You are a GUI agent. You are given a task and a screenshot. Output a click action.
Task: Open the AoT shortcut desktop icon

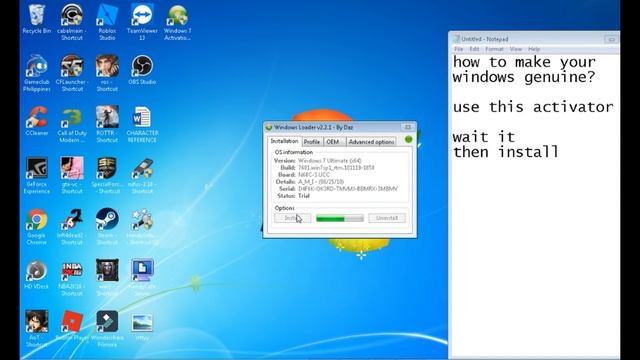click(37, 322)
